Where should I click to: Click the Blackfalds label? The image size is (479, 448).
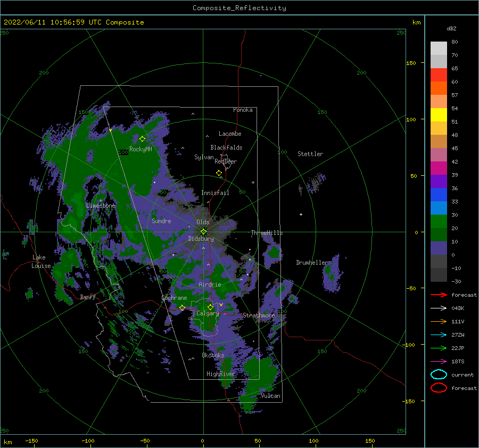click(226, 148)
